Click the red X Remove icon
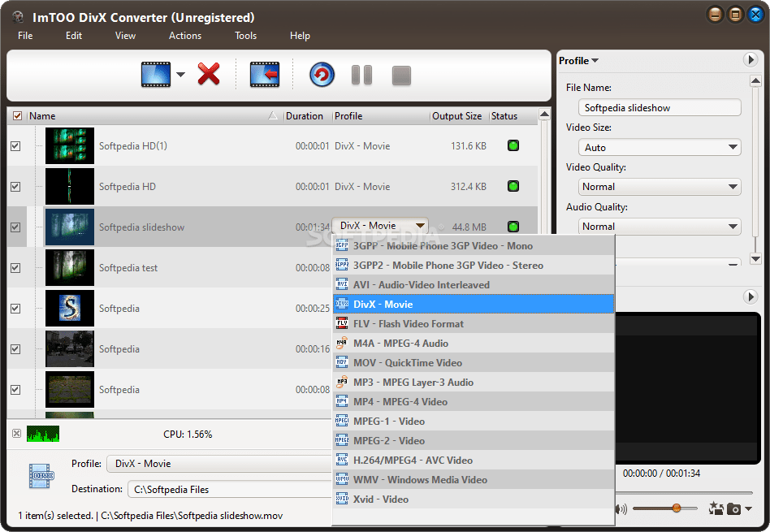The image size is (770, 532). [x=209, y=74]
